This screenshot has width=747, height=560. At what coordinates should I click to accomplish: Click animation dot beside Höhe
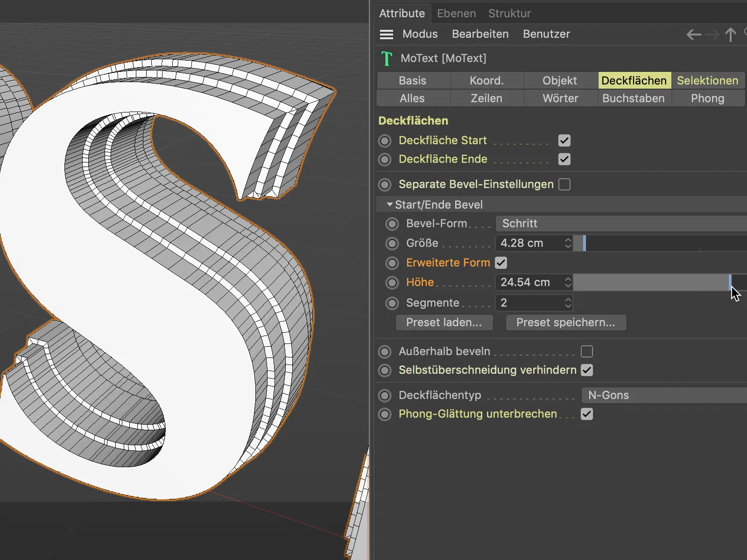(392, 283)
